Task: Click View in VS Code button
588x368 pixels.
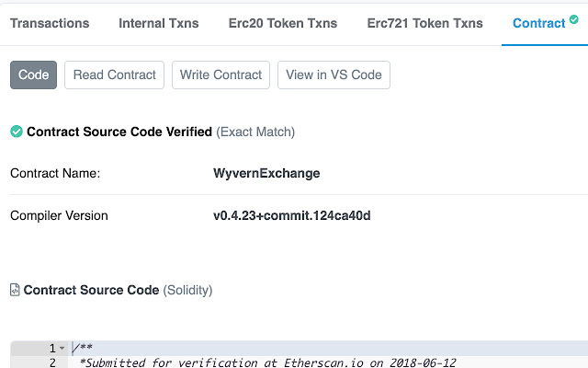Action: pos(334,75)
